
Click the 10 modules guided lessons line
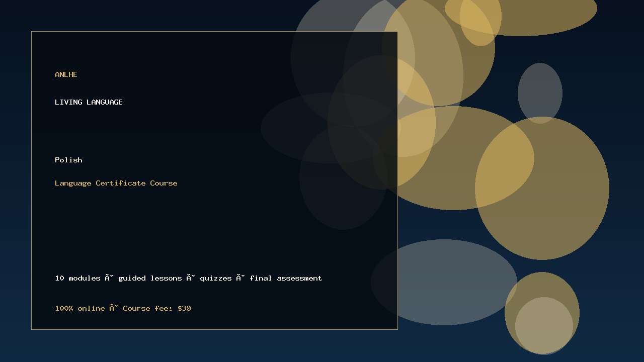point(189,278)
